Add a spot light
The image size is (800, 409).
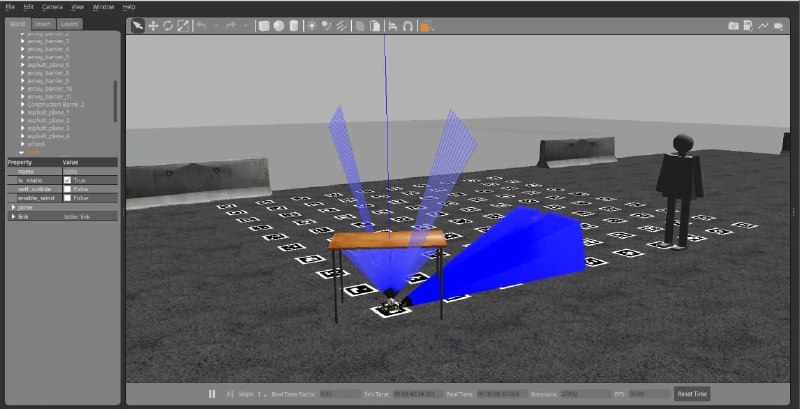(327, 26)
